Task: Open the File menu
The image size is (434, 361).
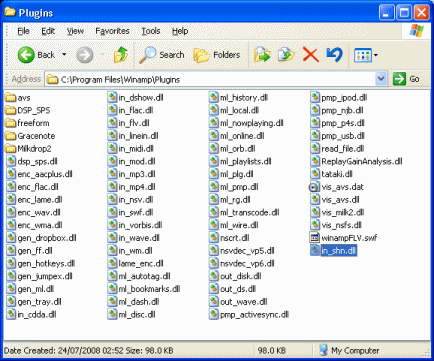Action: 23,31
